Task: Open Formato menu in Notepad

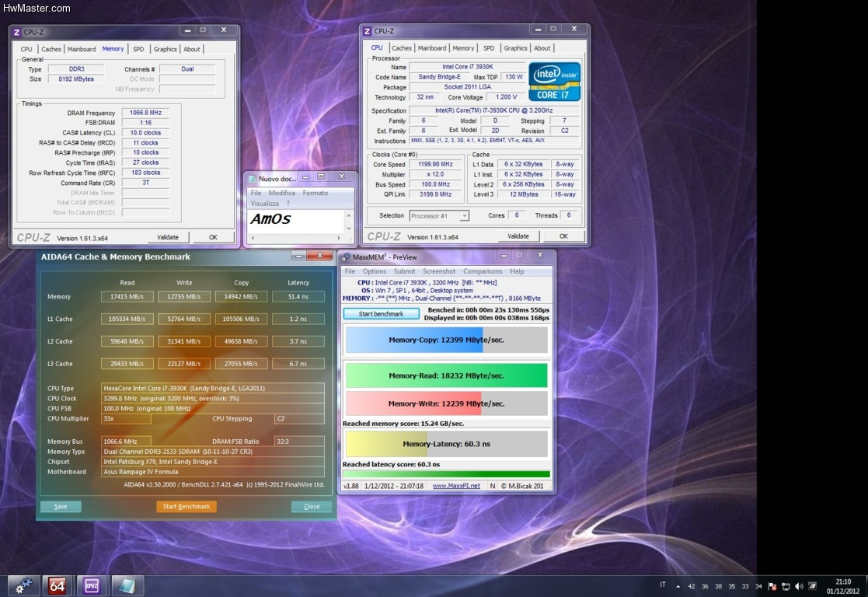Action: click(315, 193)
